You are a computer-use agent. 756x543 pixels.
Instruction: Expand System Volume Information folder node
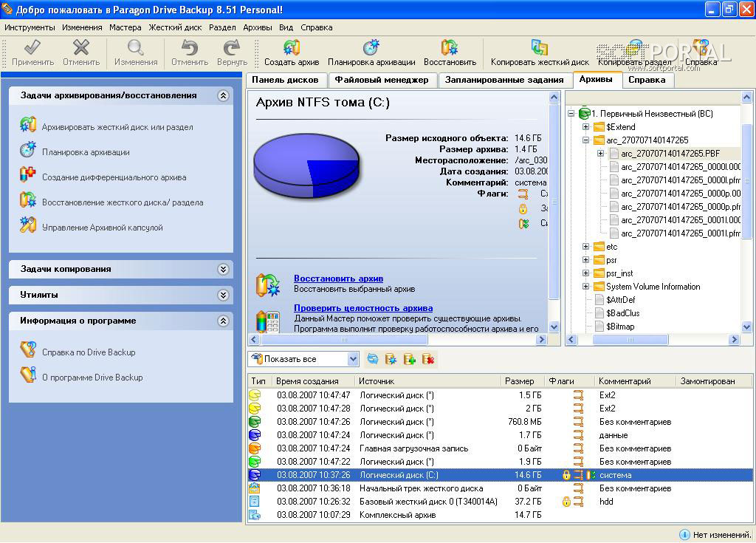point(585,286)
